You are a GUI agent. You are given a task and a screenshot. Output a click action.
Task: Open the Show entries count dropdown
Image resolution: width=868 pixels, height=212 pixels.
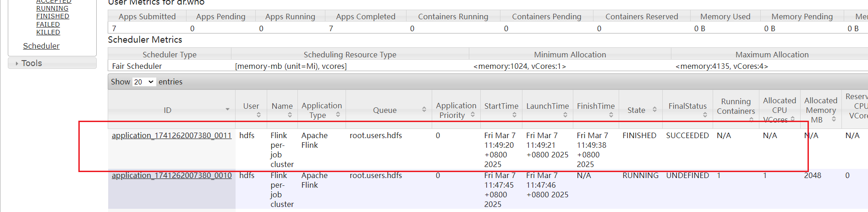coord(143,82)
